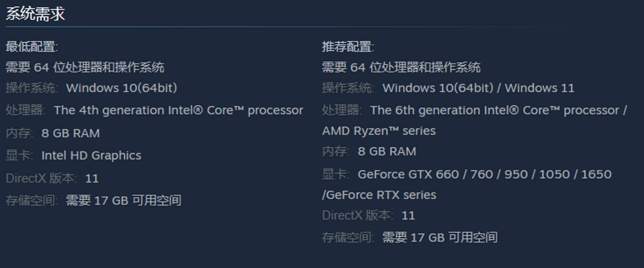
Task: Click the DirectX 版本 label under 推荐配置
Action: (x=357, y=215)
